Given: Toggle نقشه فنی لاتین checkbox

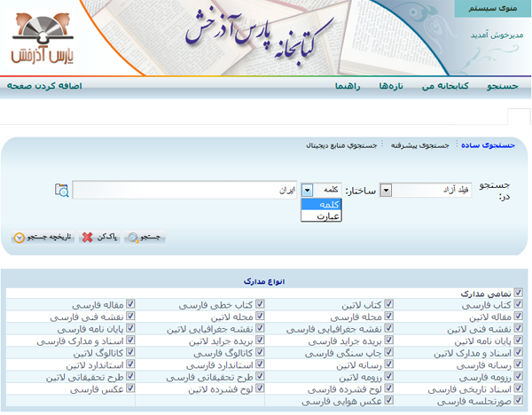Looking at the screenshot, I should [x=518, y=328].
